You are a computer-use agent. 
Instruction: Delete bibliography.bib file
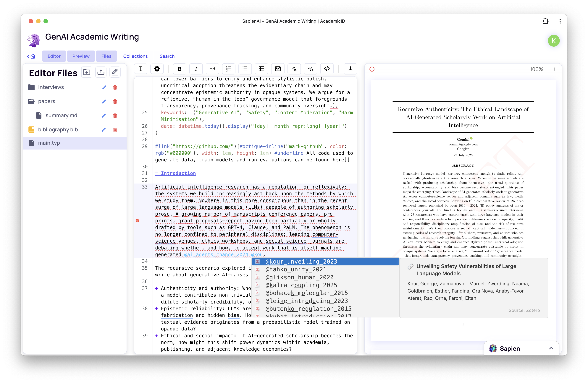115,130
